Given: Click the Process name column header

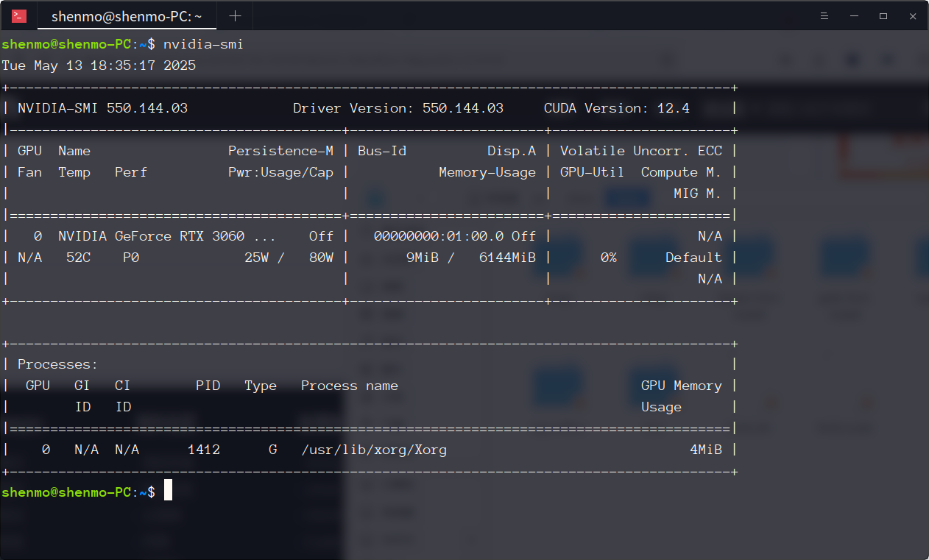Looking at the screenshot, I should pos(350,386).
